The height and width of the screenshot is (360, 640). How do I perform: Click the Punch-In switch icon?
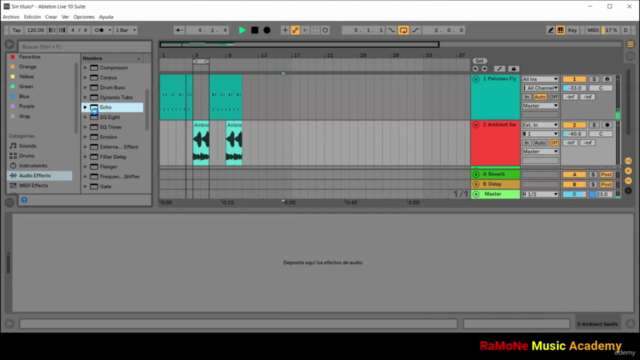pyautogui.click(x=391, y=30)
